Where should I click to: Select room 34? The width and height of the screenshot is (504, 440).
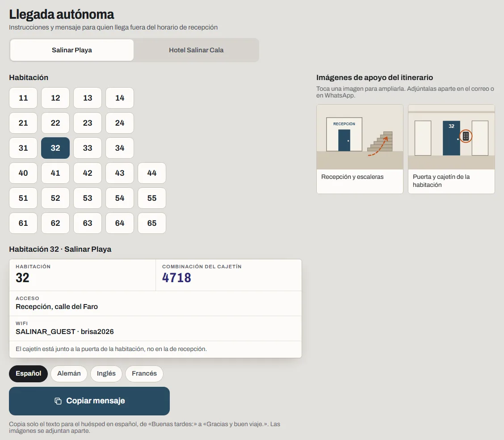click(120, 148)
